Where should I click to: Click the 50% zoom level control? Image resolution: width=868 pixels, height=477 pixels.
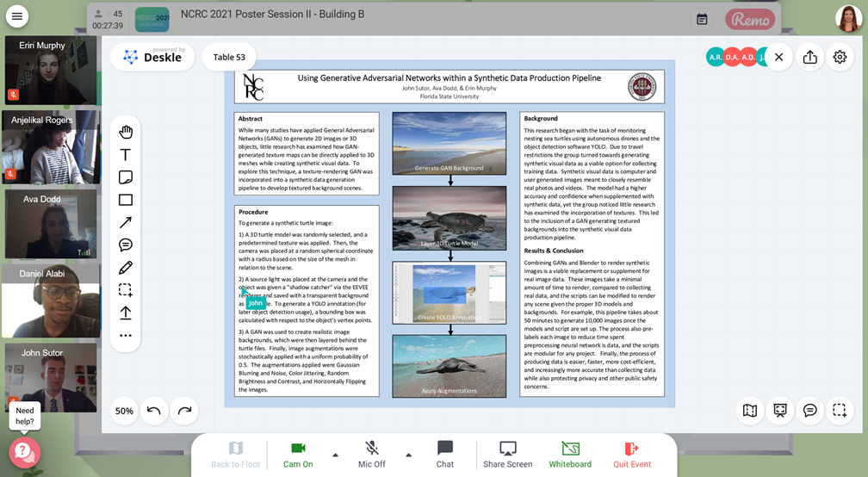coord(124,411)
